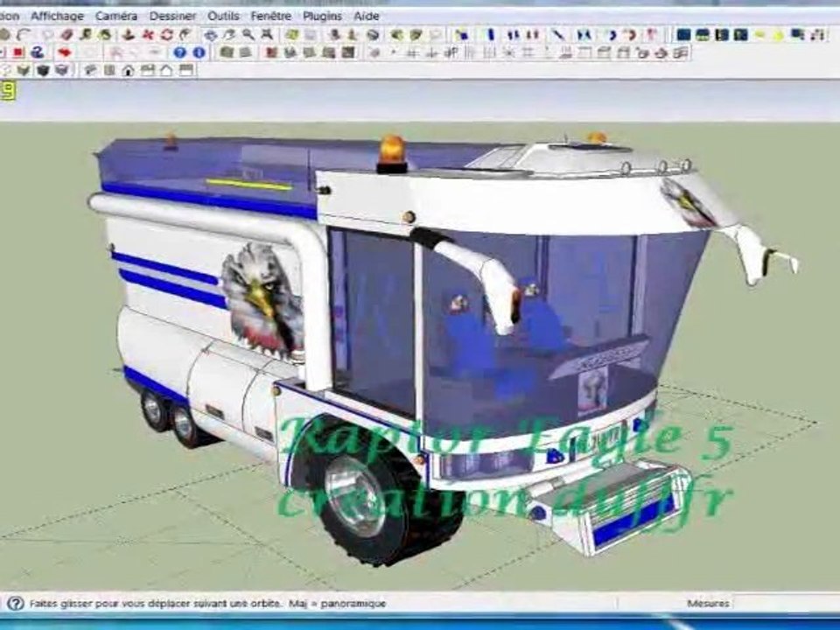The width and height of the screenshot is (840, 630).
Task: Open the Dessiner menu
Action: pos(172,16)
